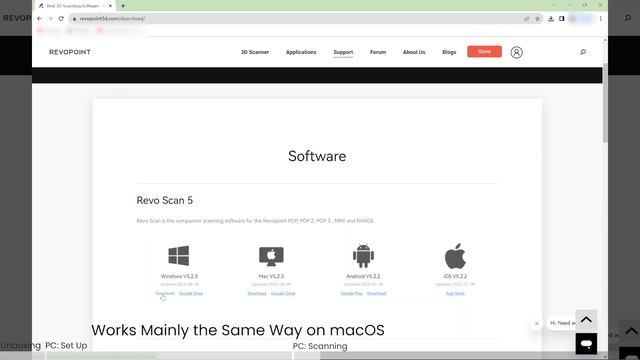
Task: Click the Android robot icon
Action: click(x=363, y=256)
